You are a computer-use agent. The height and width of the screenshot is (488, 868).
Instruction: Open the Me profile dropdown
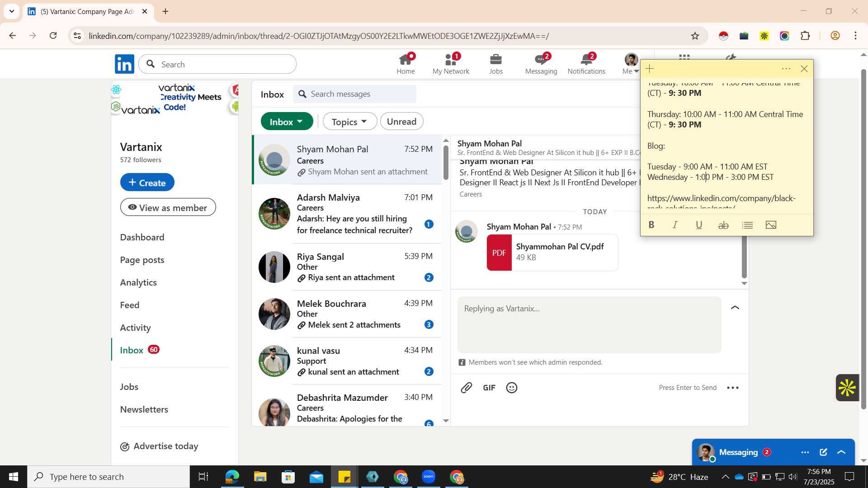pos(631,64)
